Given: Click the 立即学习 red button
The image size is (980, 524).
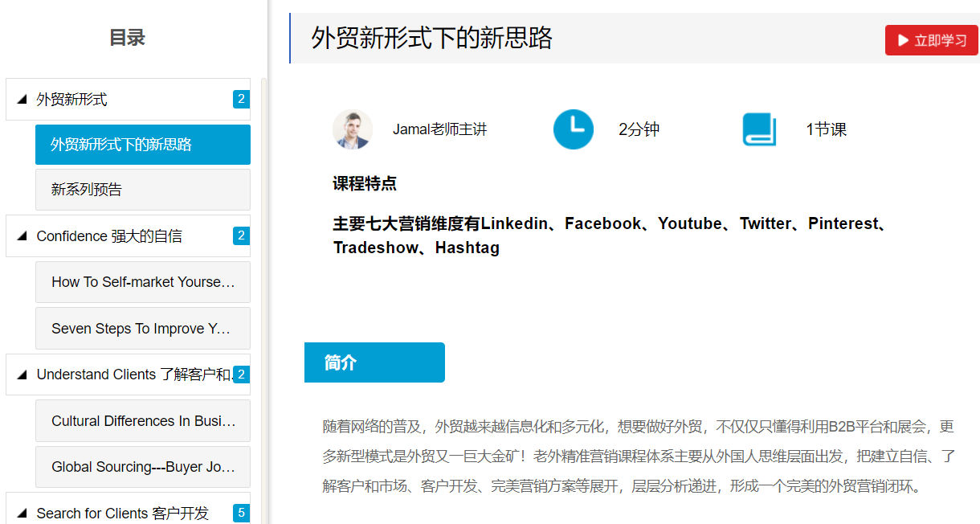Looking at the screenshot, I should (931, 40).
